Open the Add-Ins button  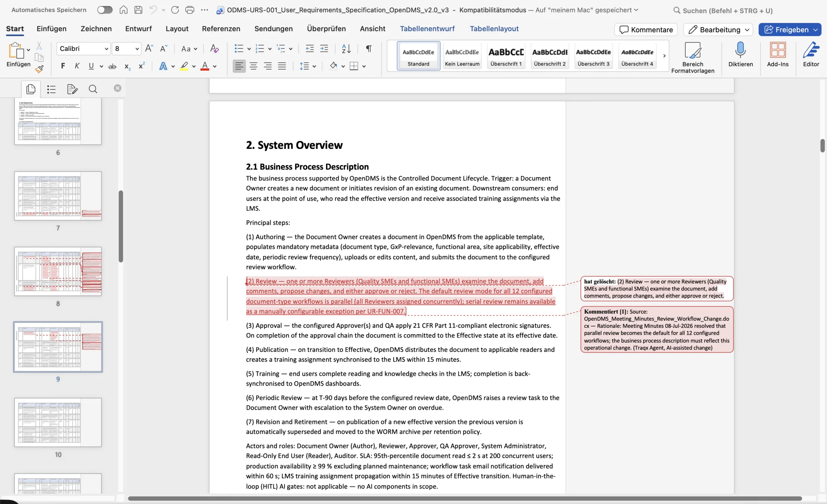tap(778, 55)
